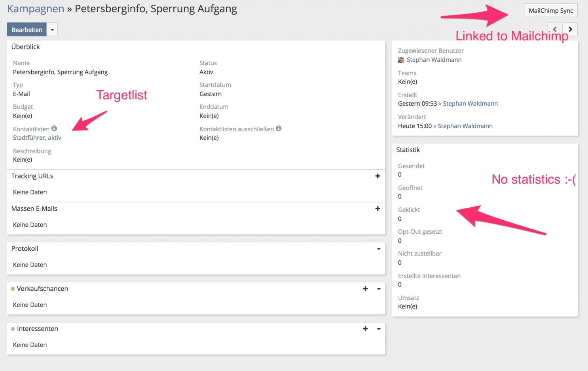Add a new Interessenten record
Viewport: 588px width, 371px height.
(x=365, y=329)
